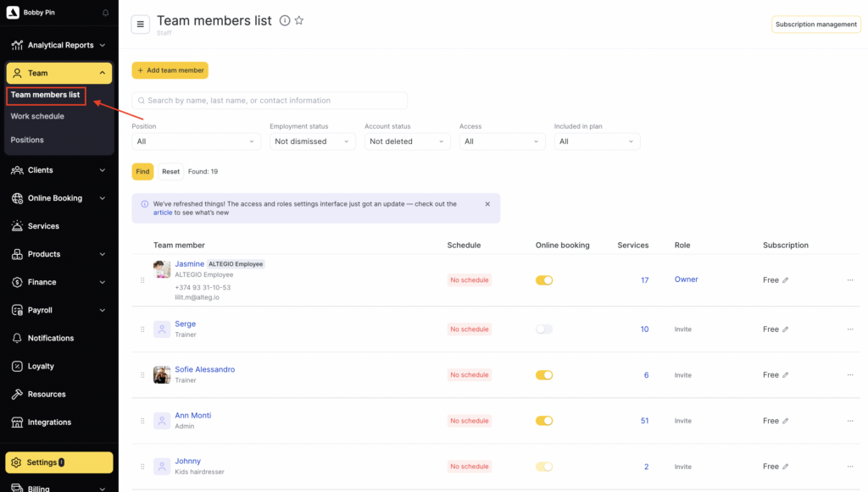Open the three-dot menu for Serge's row
The height and width of the screenshot is (492, 868).
(x=850, y=329)
